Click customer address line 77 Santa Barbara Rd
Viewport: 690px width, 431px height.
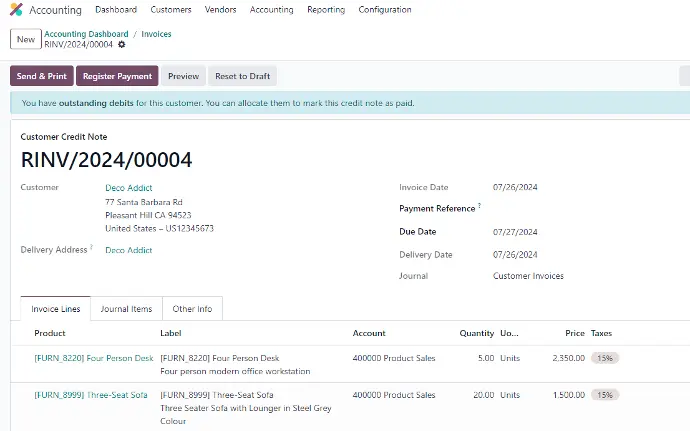click(143, 202)
